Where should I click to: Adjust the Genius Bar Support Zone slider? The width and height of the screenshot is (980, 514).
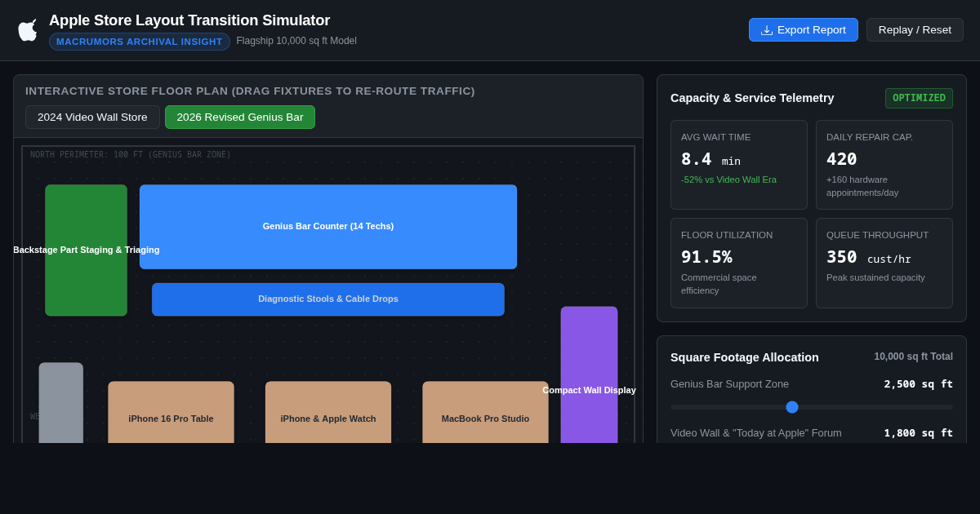(x=792, y=407)
